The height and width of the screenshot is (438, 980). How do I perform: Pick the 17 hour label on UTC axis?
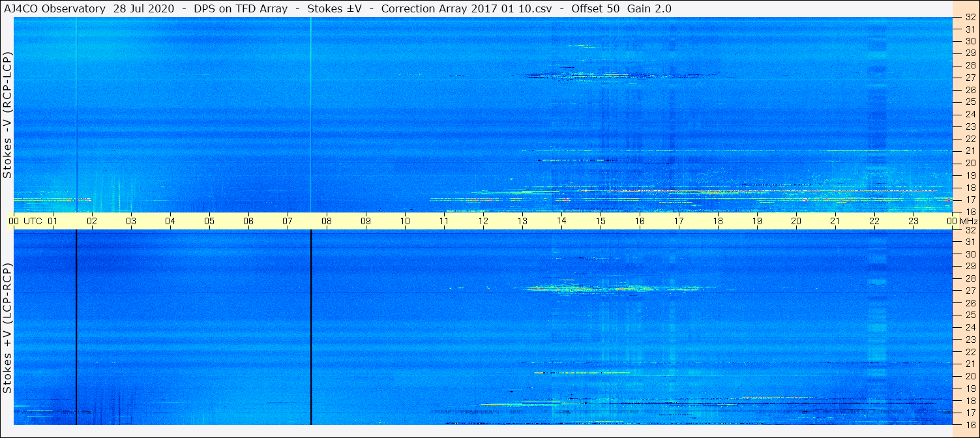point(679,222)
